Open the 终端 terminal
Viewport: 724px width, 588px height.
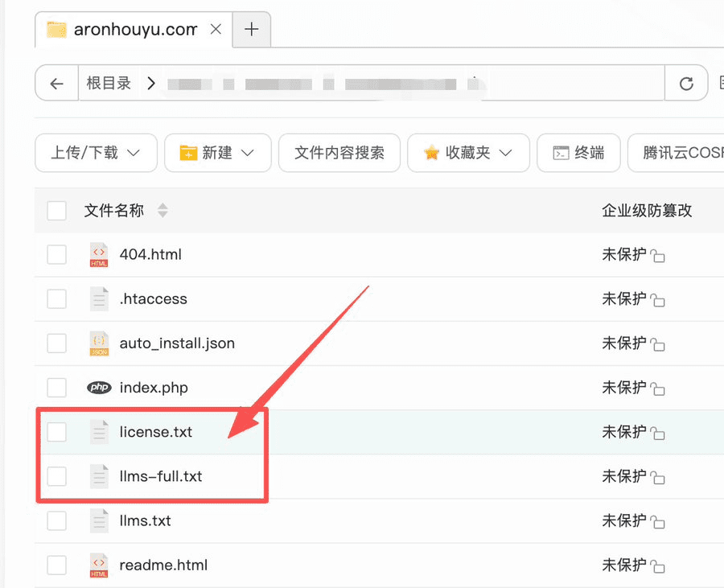578,153
